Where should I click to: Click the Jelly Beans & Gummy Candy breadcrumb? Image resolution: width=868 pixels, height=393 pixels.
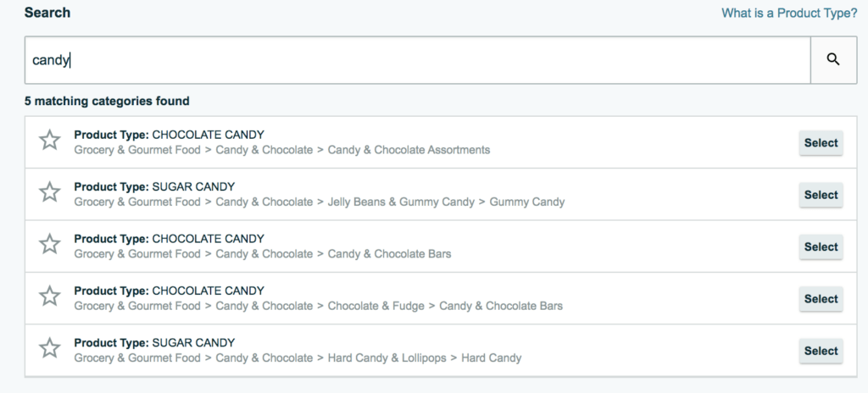[401, 202]
